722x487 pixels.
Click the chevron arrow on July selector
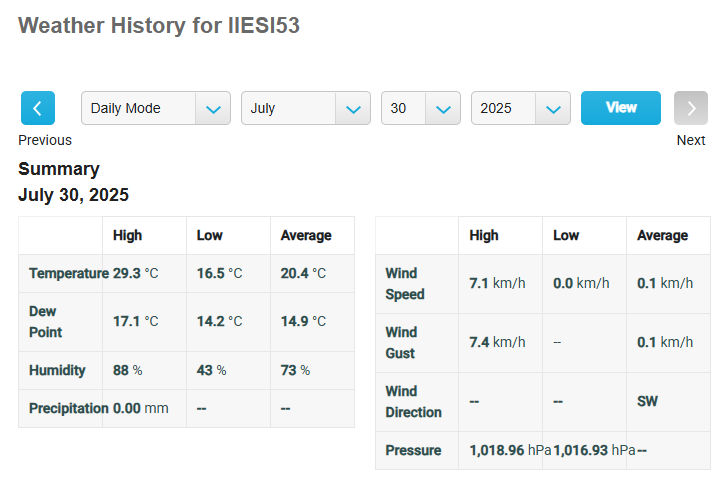coord(353,109)
